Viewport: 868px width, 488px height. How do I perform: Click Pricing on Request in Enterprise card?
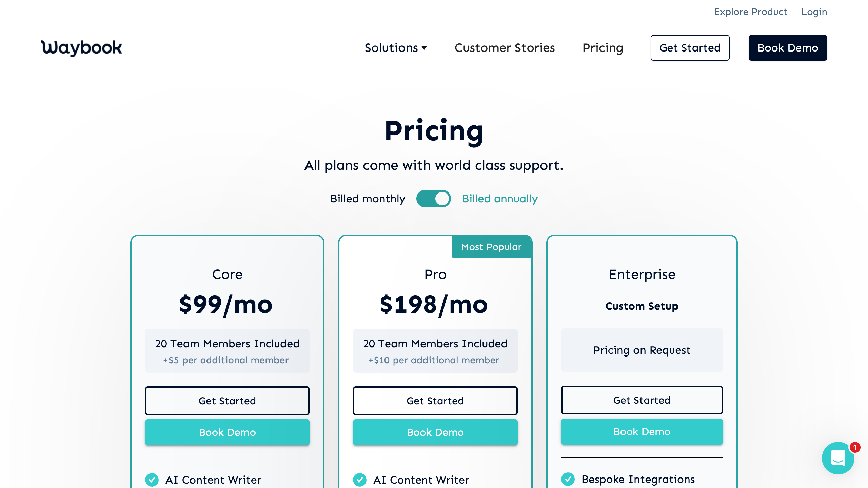(642, 350)
